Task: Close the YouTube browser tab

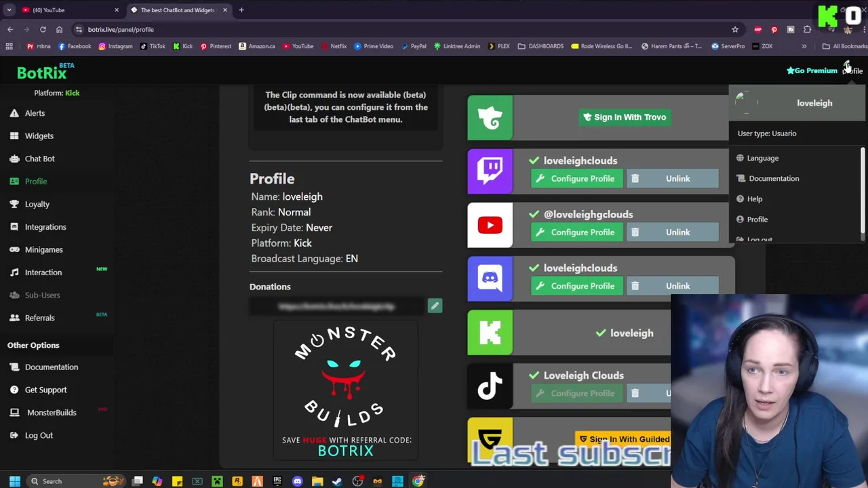Action: click(117, 10)
